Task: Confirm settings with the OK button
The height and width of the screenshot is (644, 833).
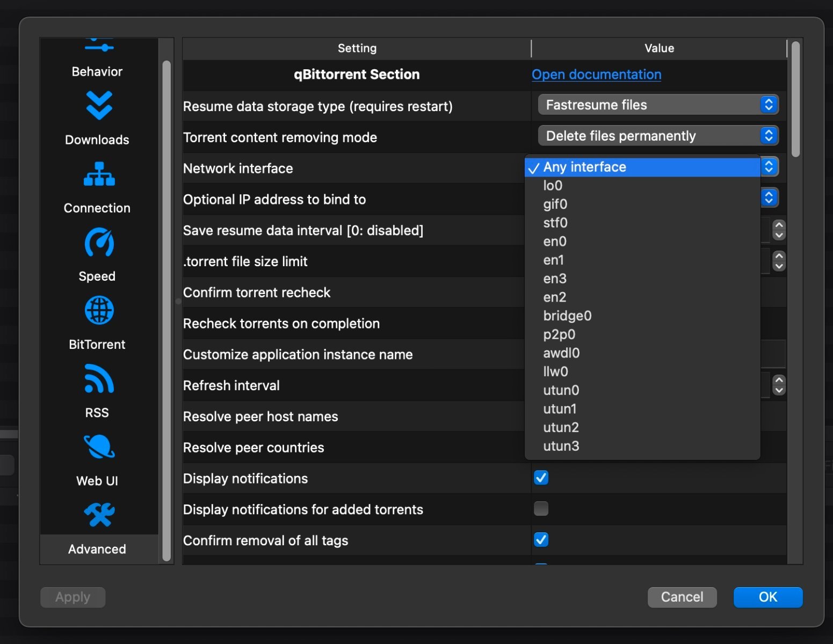Action: [768, 597]
